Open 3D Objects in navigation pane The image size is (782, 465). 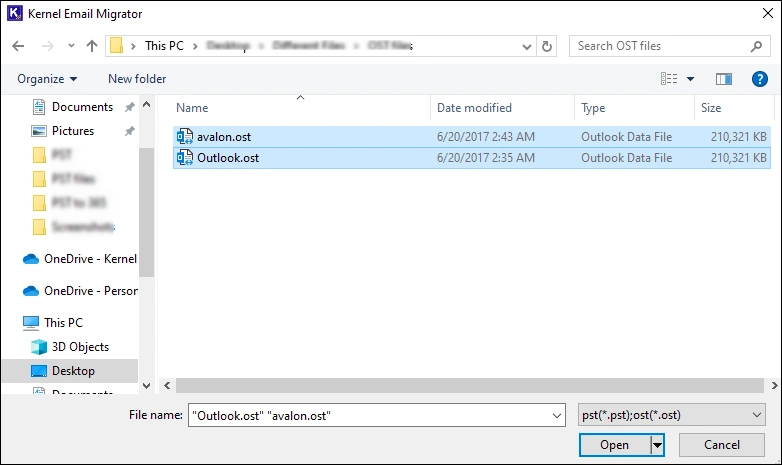point(80,346)
